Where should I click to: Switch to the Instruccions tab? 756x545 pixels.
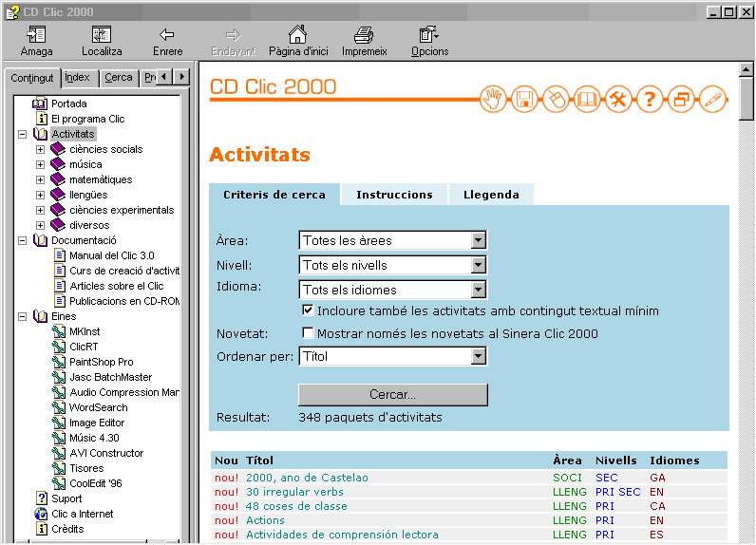point(394,195)
